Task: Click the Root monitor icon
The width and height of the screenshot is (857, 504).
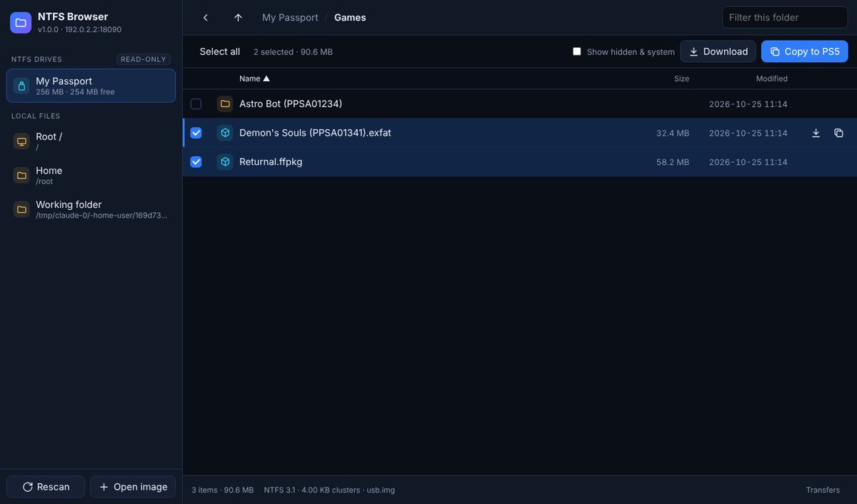Action: [21, 141]
